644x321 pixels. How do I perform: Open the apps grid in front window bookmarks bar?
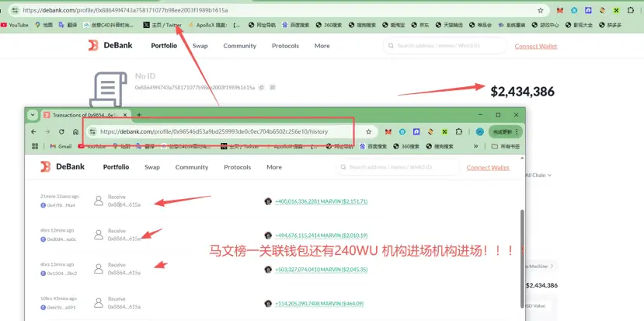pos(35,146)
